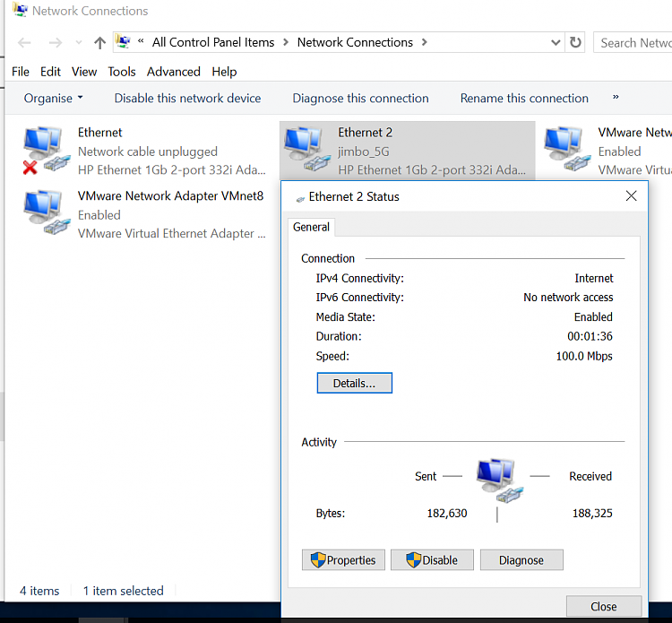Click the address bar control panel icon
This screenshot has width=672, height=623.
tap(123, 41)
